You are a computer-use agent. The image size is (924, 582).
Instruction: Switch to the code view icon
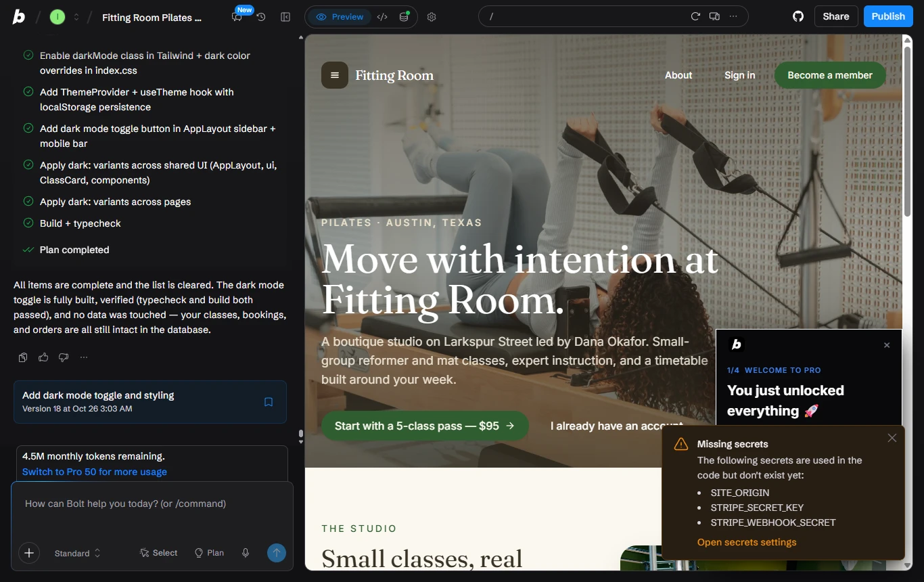pyautogui.click(x=382, y=17)
